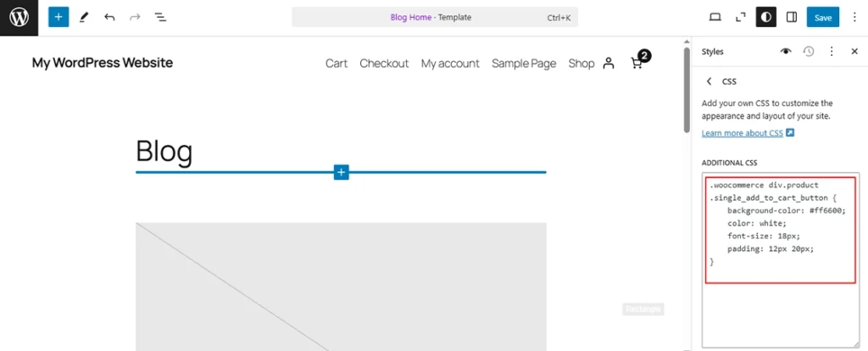Screen dimensions: 868x351
Task: Open the Document Overview list view
Action: click(x=160, y=17)
